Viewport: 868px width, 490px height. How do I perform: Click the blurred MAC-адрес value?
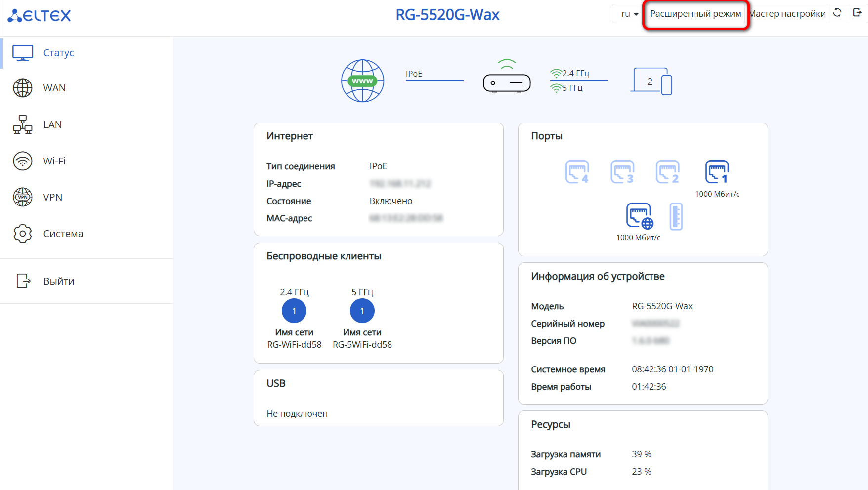click(x=406, y=218)
